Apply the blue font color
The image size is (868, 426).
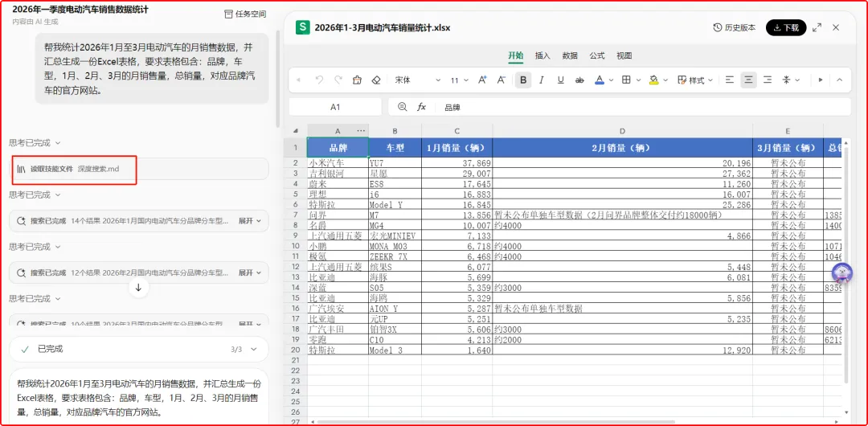[599, 80]
